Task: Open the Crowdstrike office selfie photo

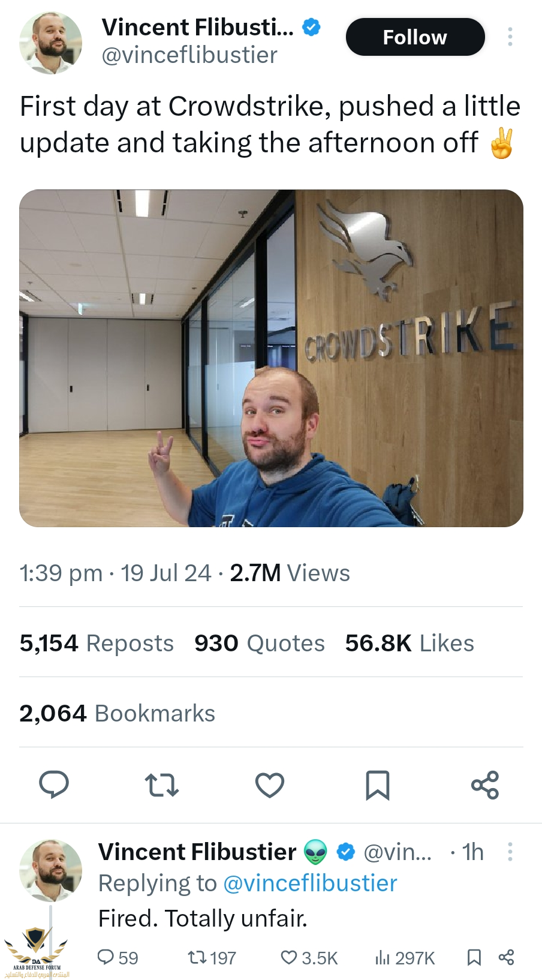Action: click(271, 358)
